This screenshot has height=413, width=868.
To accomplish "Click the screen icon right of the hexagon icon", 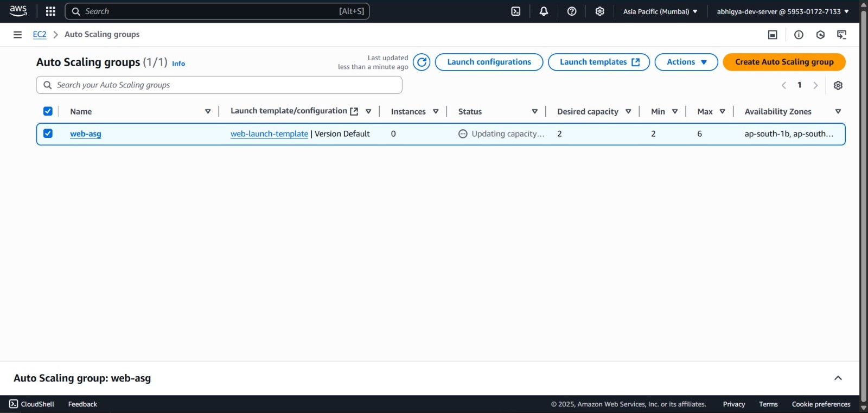I will pos(842,35).
